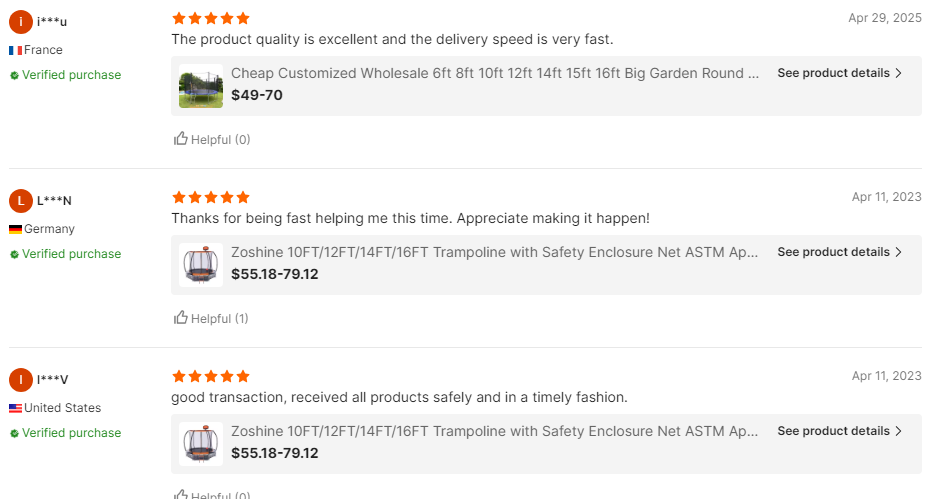Open Zoshine trampoline thumbnail in United States review
The width and height of the screenshot is (938, 499).
click(201, 444)
